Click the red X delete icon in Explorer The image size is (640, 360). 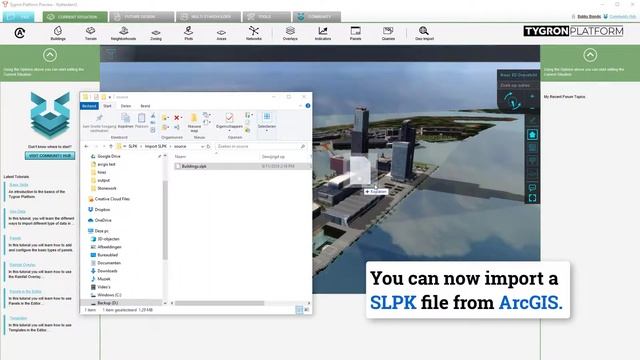[x=177, y=118]
